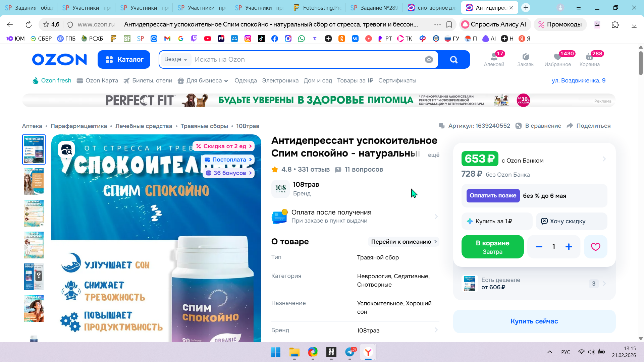Expand the product title with ещё

pyautogui.click(x=433, y=155)
